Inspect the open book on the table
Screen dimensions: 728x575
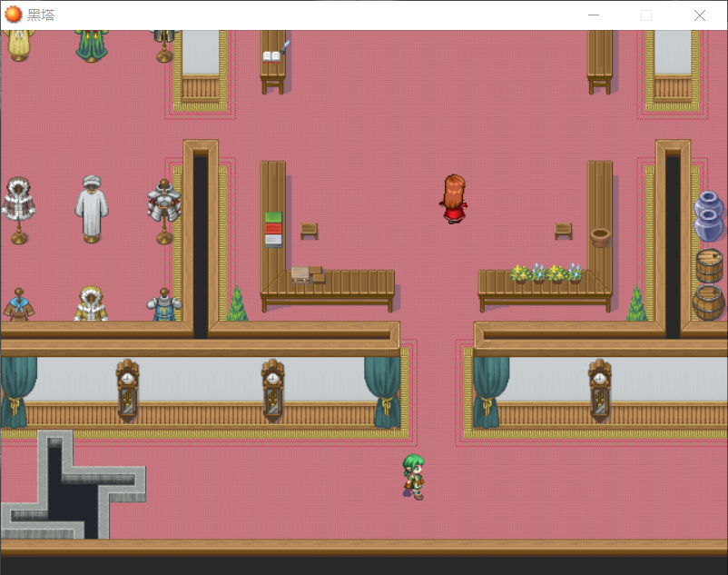pyautogui.click(x=271, y=56)
